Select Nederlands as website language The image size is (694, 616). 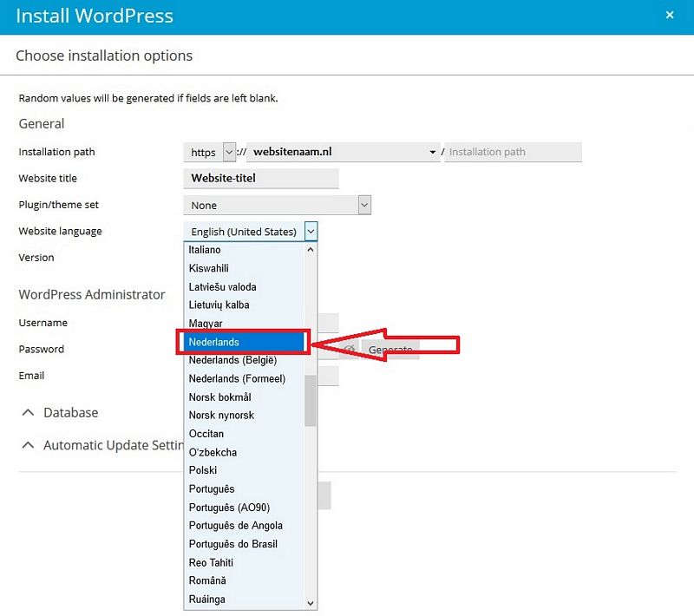[x=244, y=342]
